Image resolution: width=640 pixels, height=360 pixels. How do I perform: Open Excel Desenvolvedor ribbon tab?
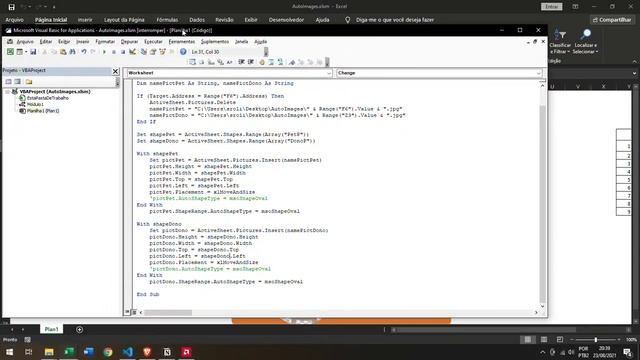286,20
